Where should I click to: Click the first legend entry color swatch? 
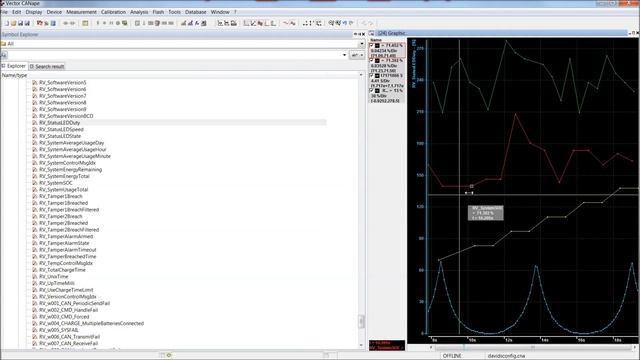(x=377, y=46)
